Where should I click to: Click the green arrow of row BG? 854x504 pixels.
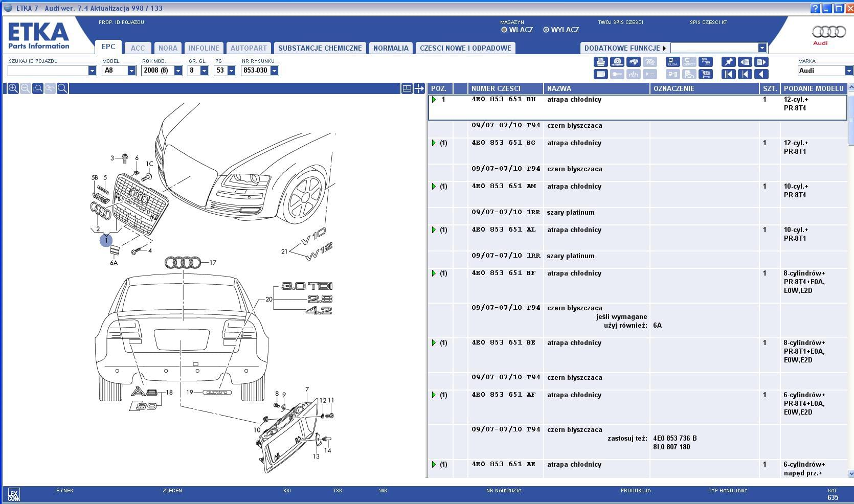(434, 143)
